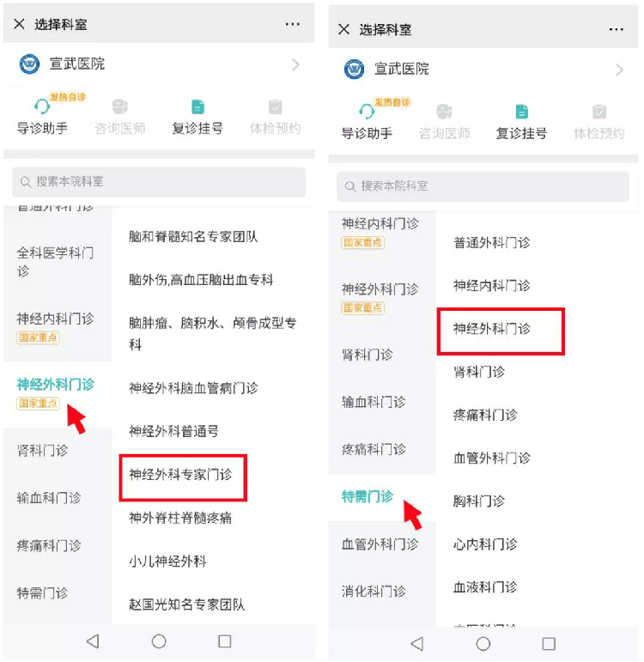Tap Android home circle in right screen

pos(483,644)
